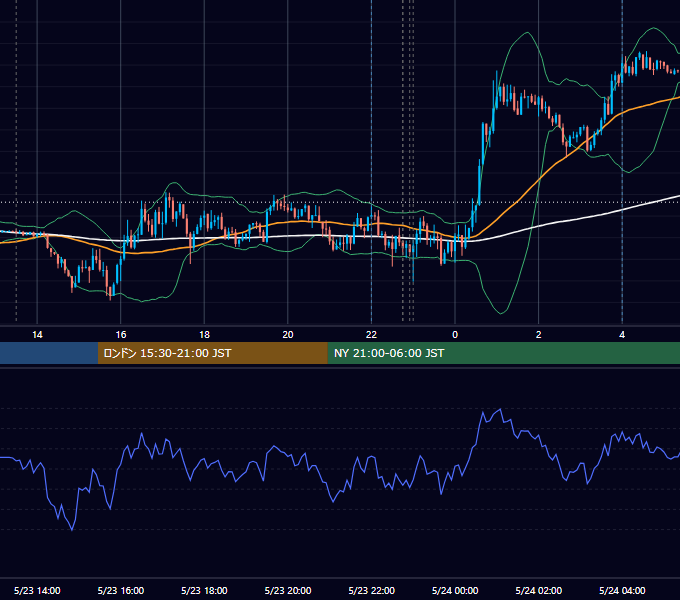Click the '20' hour label on the chart axis

pyautogui.click(x=288, y=335)
